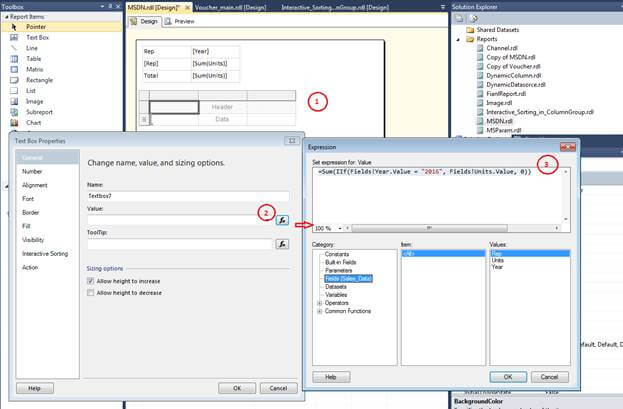Viewport: 623px width, 409px height.
Task: Open the Action properties page
Action: (x=30, y=267)
